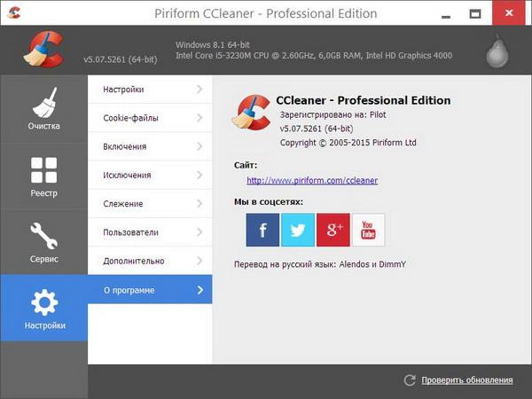
Task: Expand the Включения chevron arrow
Action: click(199, 146)
